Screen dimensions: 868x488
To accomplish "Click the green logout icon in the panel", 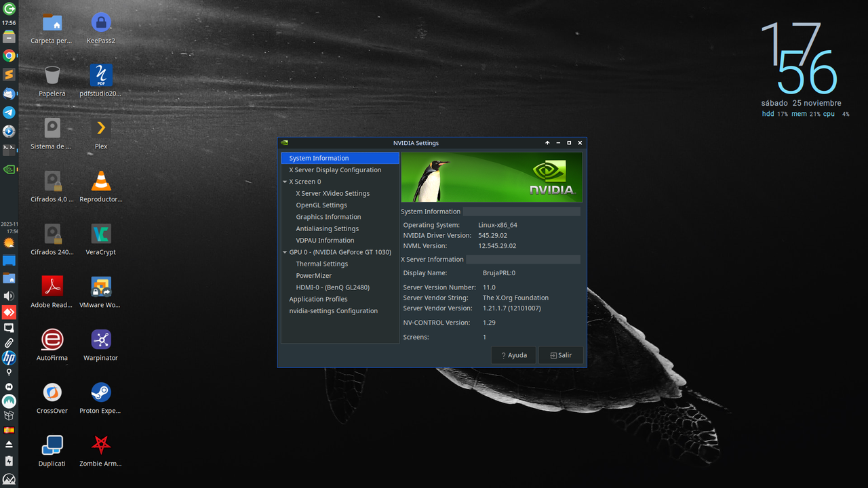I will click(9, 9).
